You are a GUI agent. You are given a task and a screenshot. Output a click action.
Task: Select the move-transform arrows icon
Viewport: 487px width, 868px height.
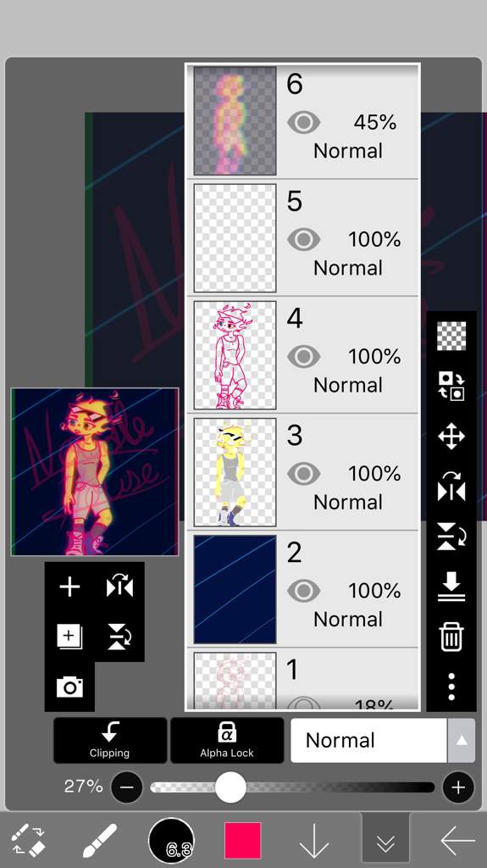451,437
